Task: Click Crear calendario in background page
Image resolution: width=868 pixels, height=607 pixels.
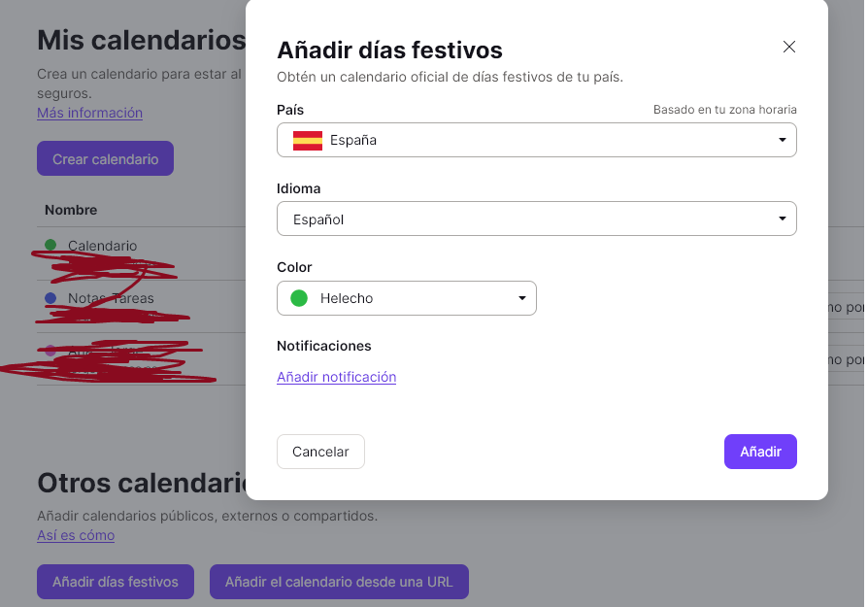Action: click(105, 158)
